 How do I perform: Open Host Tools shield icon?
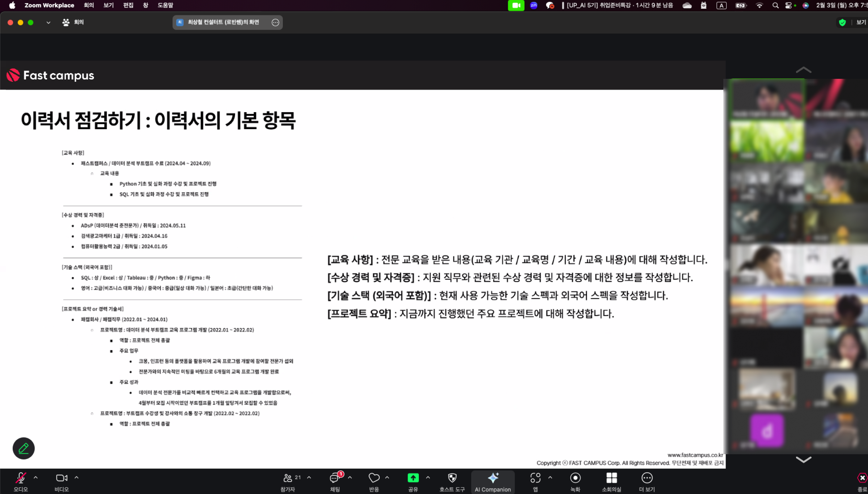pyautogui.click(x=452, y=478)
